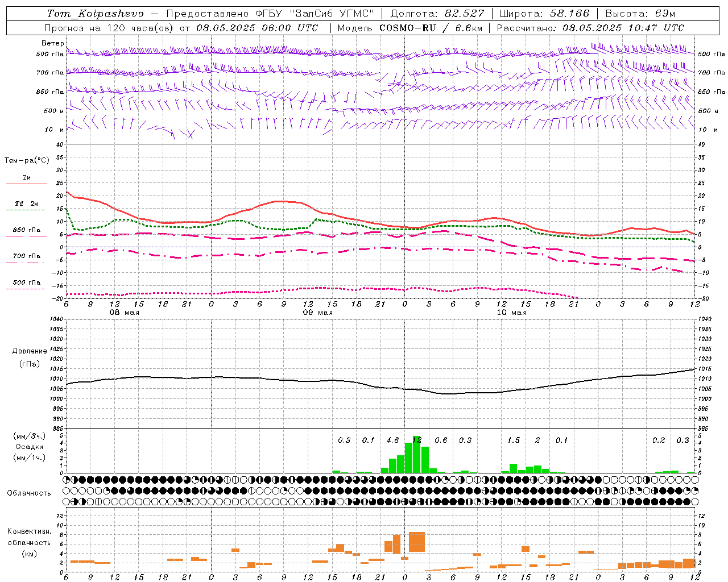Click the '(мм/3ч.)' precipitation unit label

[x=30, y=436]
